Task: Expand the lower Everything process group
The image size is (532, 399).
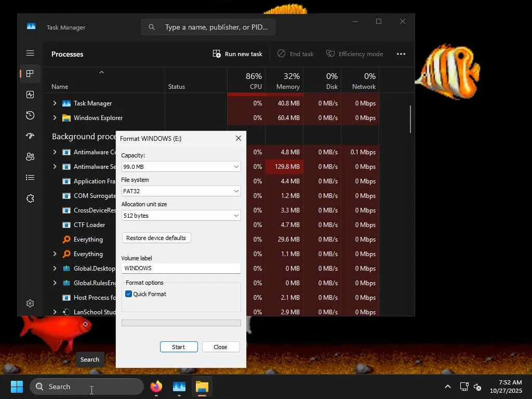Action: (x=55, y=254)
